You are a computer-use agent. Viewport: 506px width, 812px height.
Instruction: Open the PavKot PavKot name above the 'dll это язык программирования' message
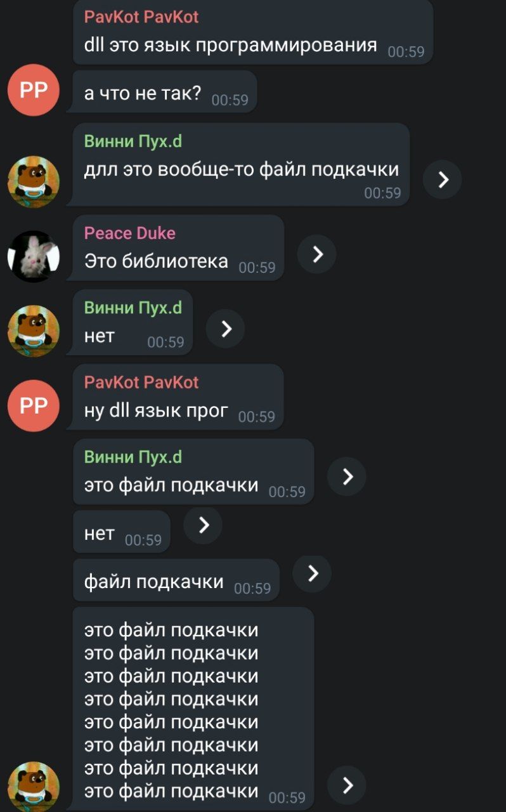[141, 16]
